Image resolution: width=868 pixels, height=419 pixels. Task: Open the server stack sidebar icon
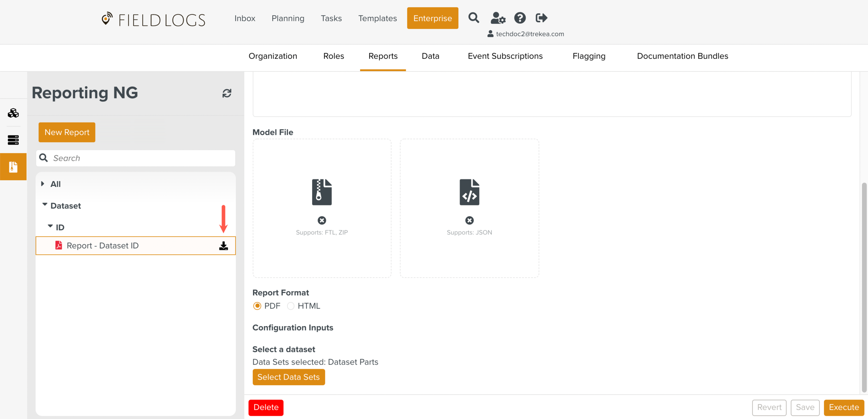coord(13,140)
